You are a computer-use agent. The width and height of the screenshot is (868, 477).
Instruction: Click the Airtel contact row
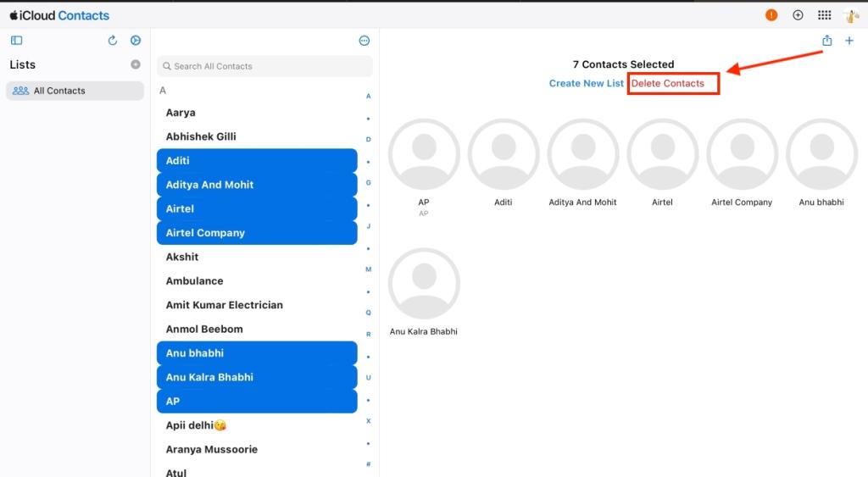coord(257,208)
